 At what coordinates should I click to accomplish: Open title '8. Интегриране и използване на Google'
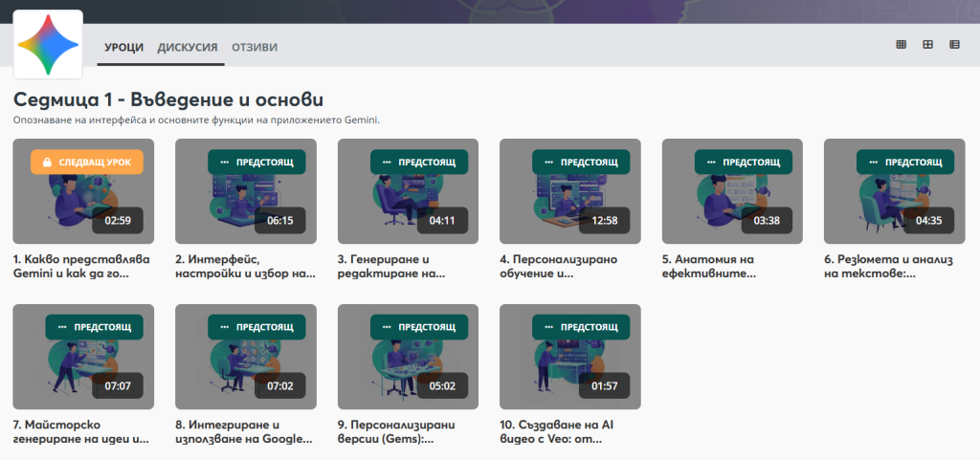(x=244, y=432)
